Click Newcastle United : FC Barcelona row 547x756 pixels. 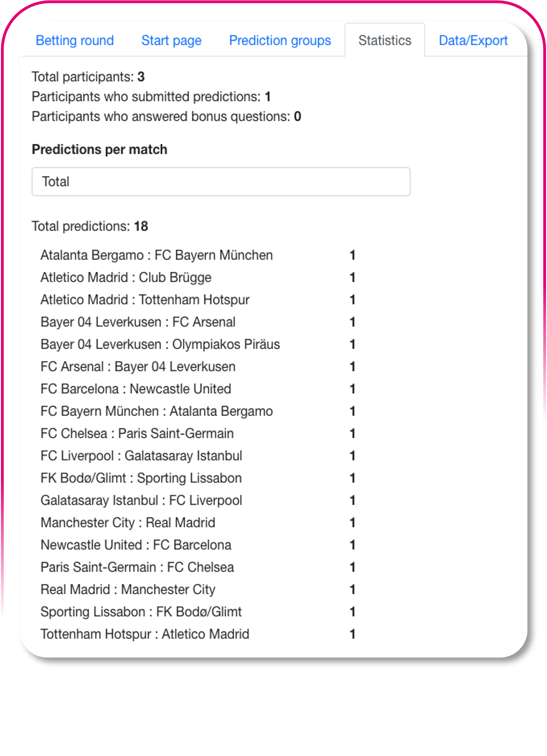136,545
